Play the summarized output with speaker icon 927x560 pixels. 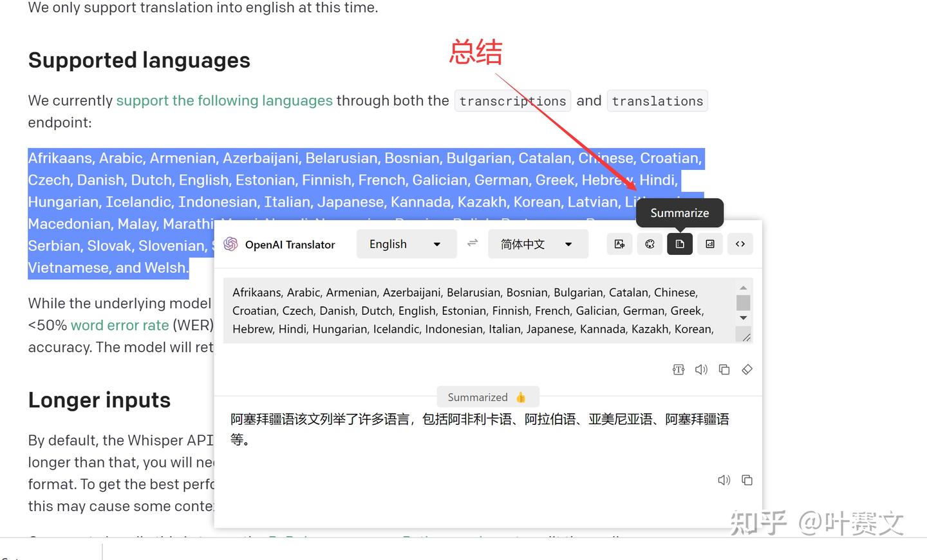tap(724, 480)
